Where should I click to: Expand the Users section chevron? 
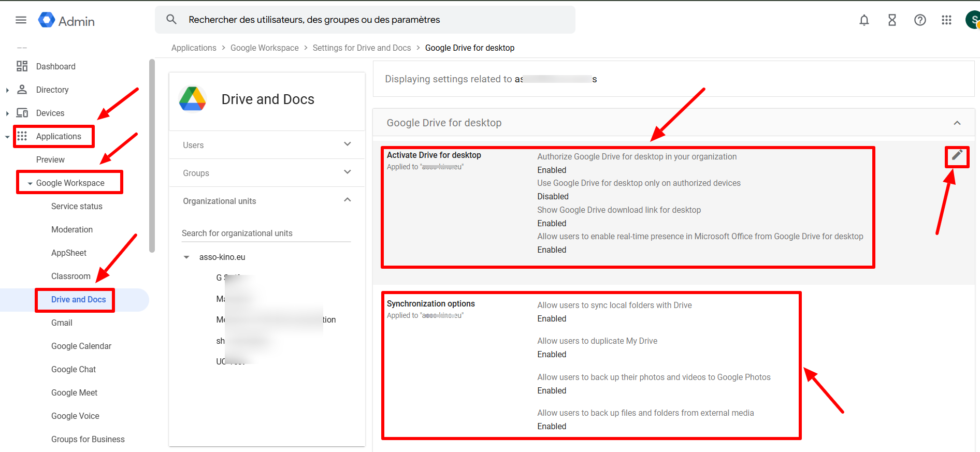tap(348, 144)
